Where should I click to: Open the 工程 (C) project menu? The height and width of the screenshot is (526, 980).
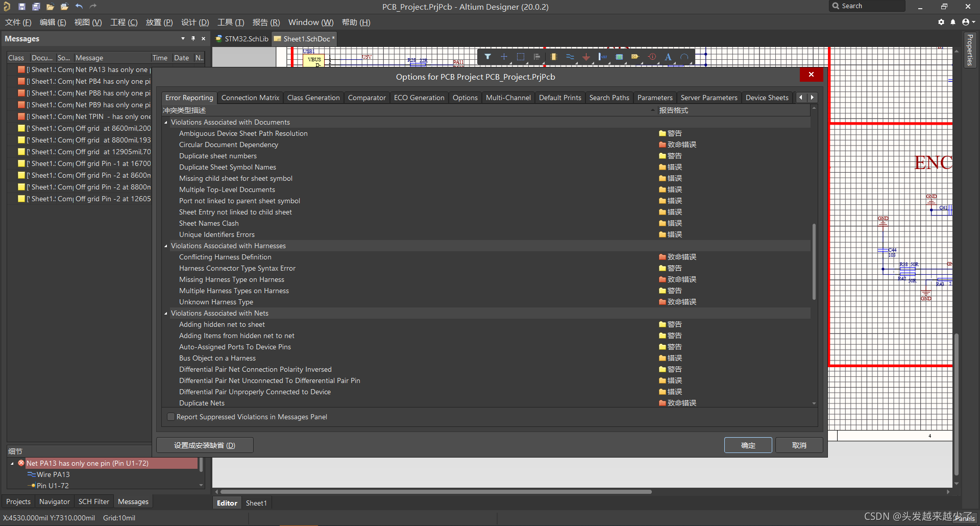point(124,22)
